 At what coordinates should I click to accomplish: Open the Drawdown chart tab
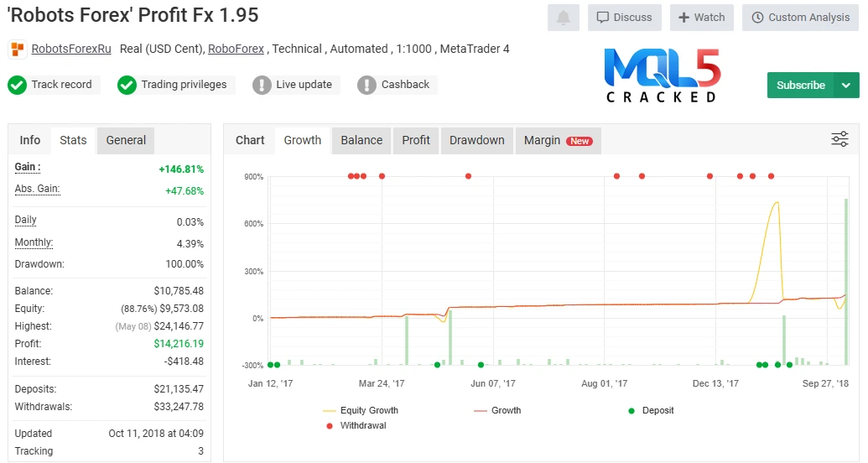tap(476, 140)
